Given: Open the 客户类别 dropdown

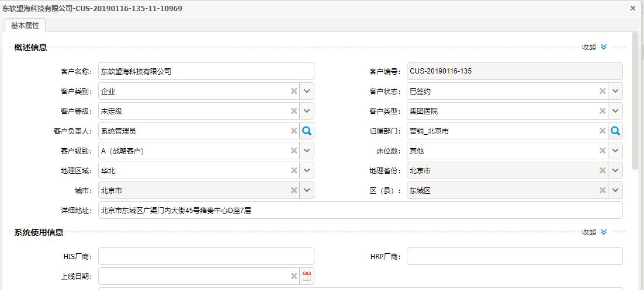Looking at the screenshot, I should pos(307,91).
